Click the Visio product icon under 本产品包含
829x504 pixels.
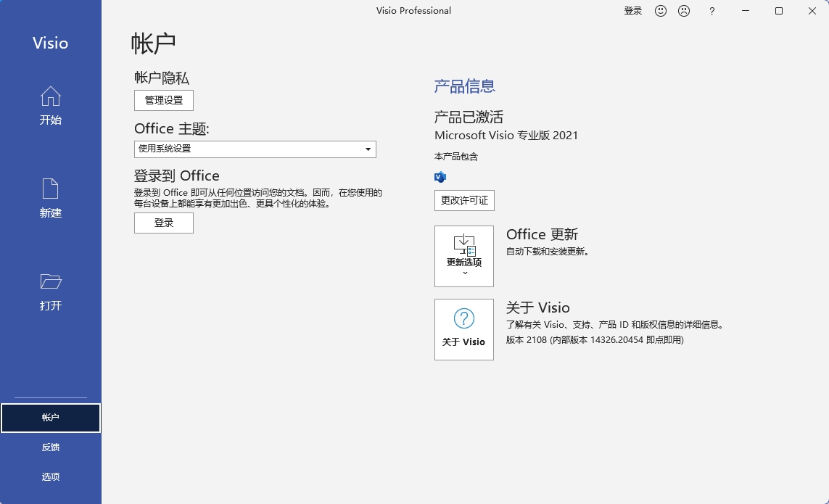[440, 176]
